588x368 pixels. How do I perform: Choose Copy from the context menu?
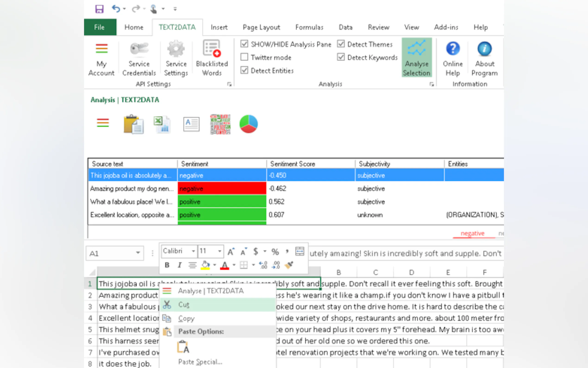point(186,318)
